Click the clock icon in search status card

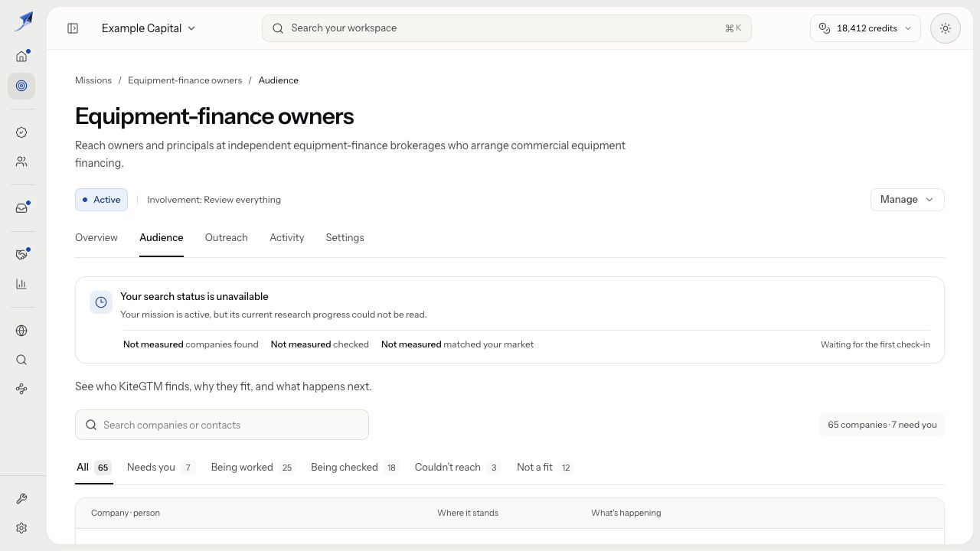click(x=101, y=302)
